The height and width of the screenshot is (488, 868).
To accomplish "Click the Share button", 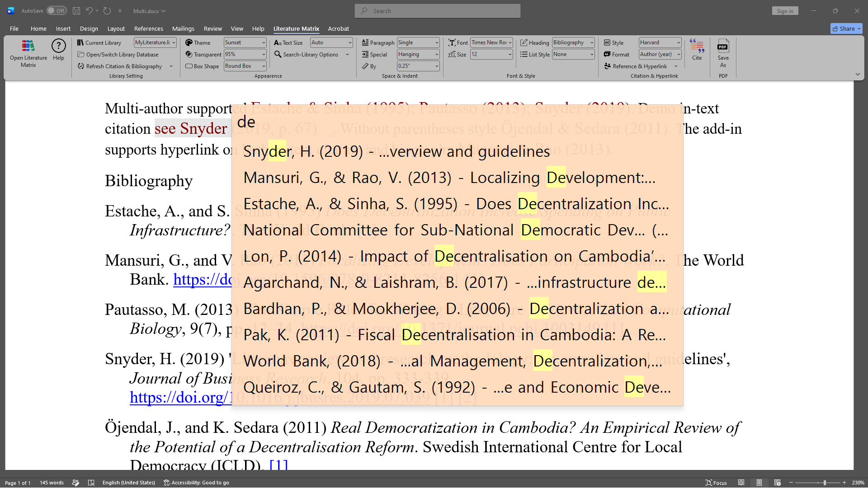I will (846, 28).
